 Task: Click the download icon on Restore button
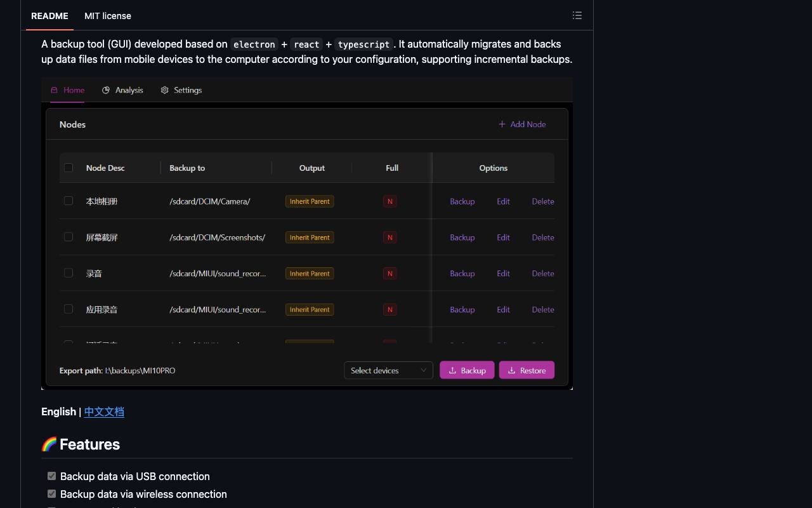511,370
